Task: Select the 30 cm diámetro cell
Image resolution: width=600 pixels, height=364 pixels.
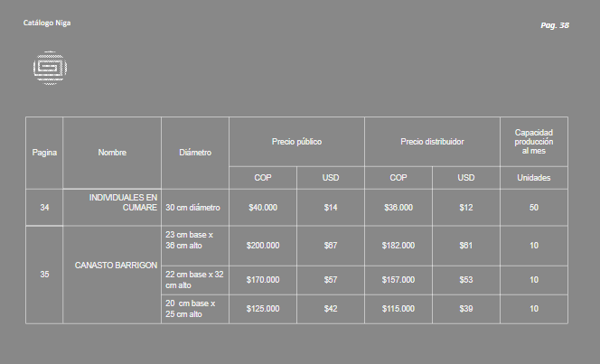Action: 195,208
